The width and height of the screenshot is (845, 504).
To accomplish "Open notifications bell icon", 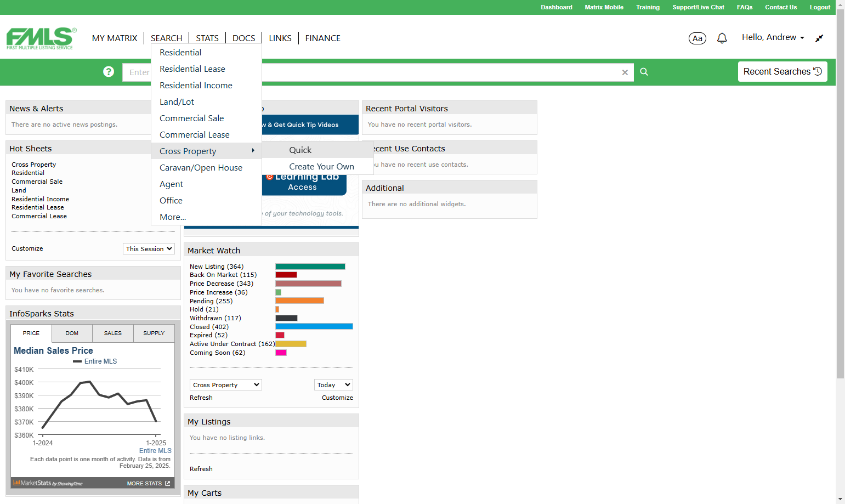I will (722, 38).
